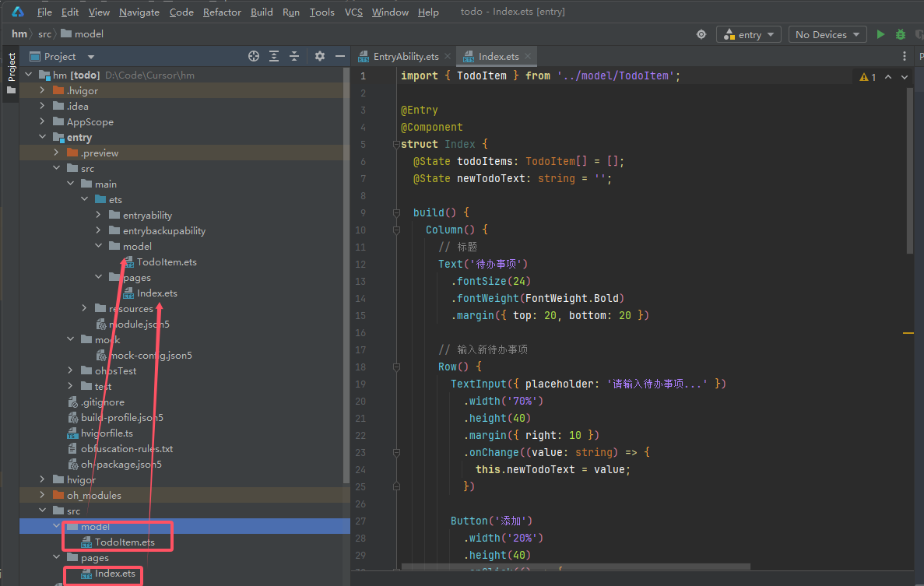Expand the entryability folder
This screenshot has width=924, height=586.
point(98,215)
